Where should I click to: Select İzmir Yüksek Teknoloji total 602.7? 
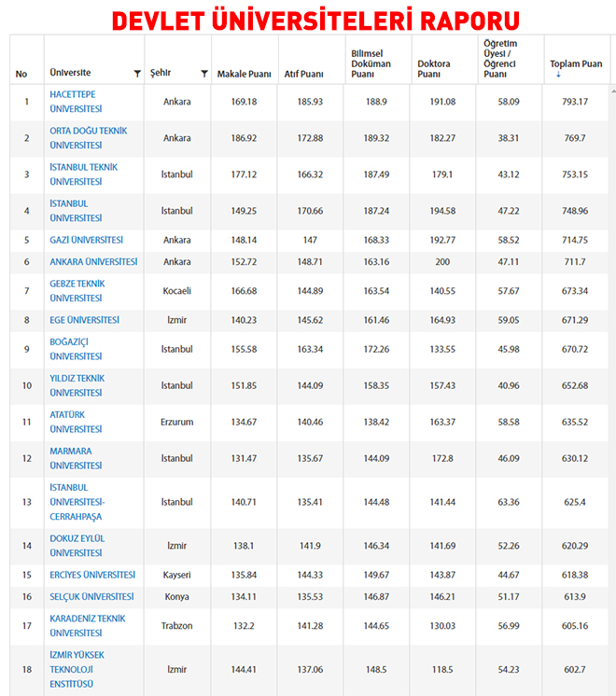pyautogui.click(x=575, y=669)
